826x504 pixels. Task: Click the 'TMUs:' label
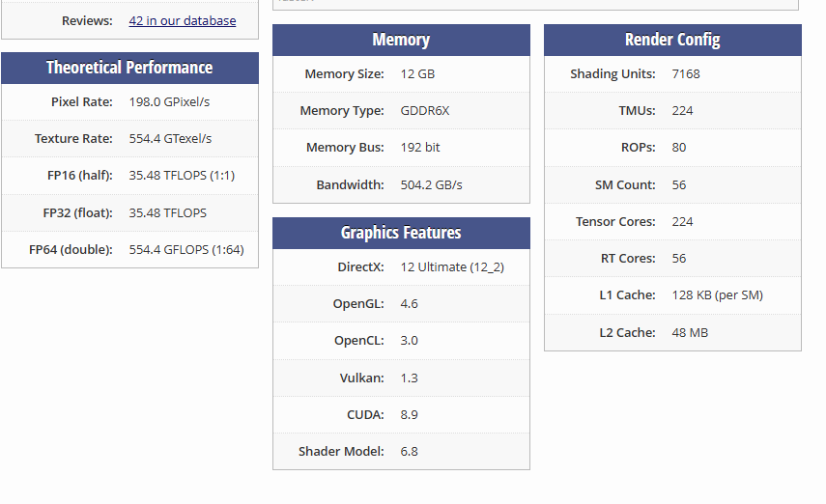coord(637,111)
